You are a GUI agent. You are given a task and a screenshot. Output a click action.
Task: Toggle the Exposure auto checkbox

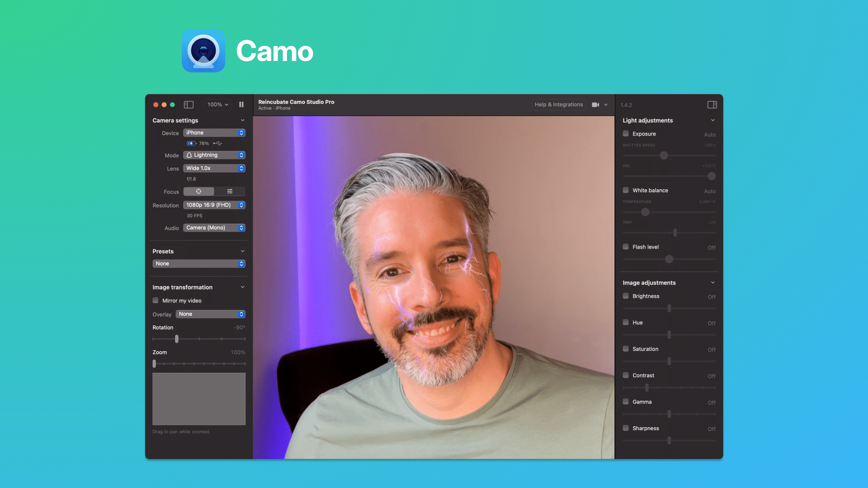coord(626,133)
